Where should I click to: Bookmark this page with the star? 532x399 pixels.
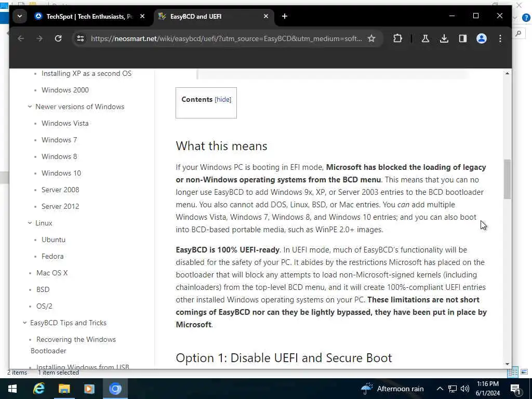coord(371,38)
